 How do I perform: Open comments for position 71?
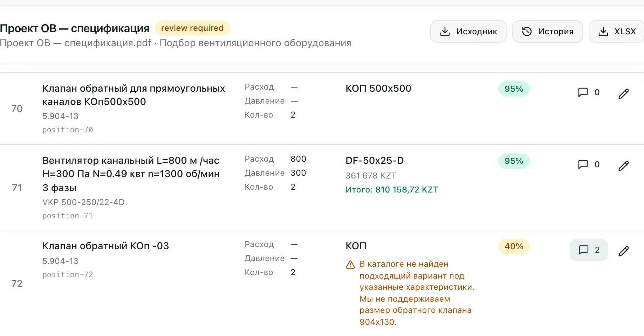coord(589,164)
